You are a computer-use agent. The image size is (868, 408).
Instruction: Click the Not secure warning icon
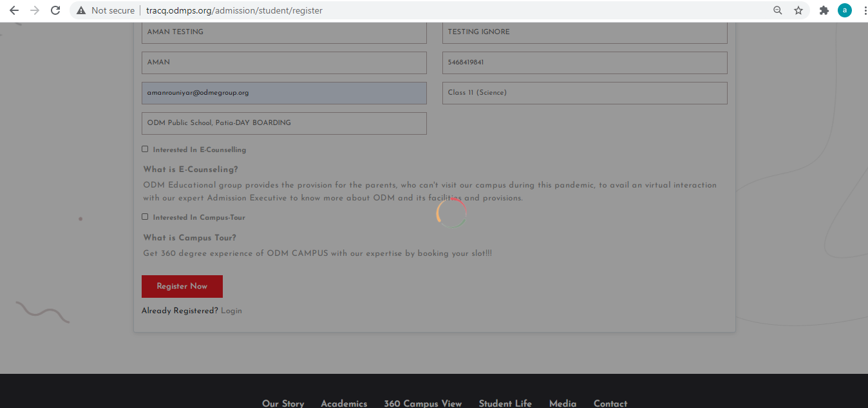point(81,10)
